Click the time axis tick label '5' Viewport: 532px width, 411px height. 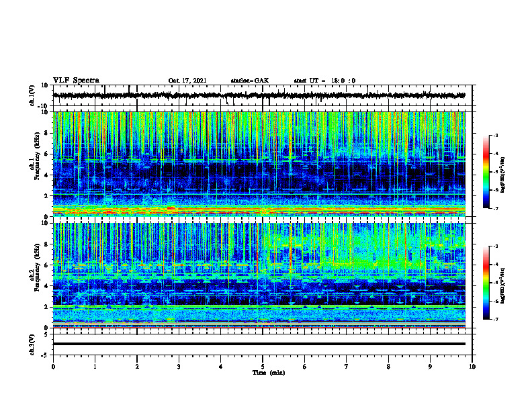tap(263, 367)
